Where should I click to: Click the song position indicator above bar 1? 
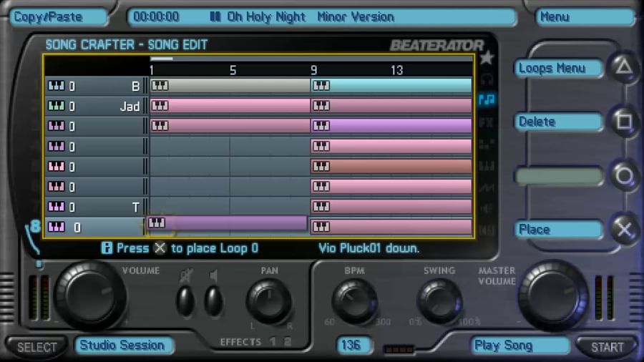tap(162, 59)
